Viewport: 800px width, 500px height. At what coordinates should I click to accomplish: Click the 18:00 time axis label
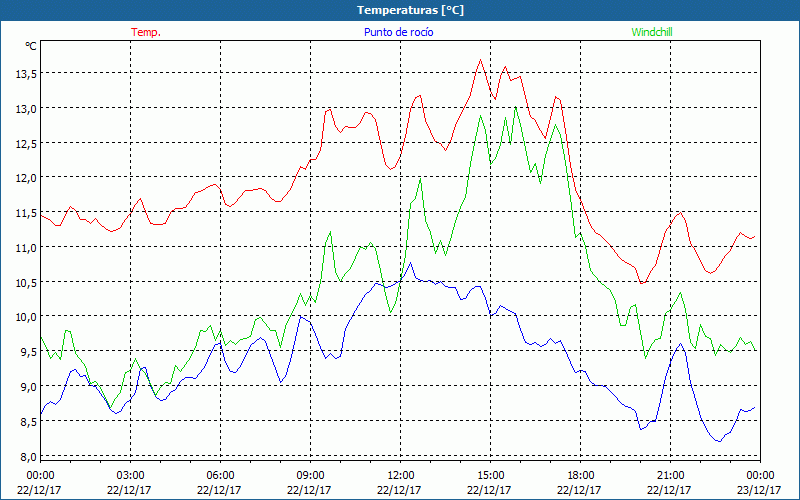click(581, 475)
